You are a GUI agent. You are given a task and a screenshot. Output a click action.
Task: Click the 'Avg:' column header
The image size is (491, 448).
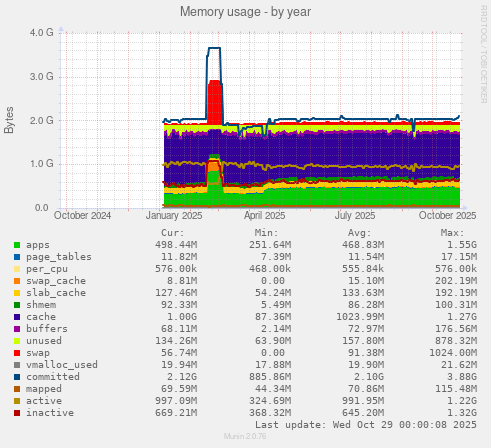point(360,233)
